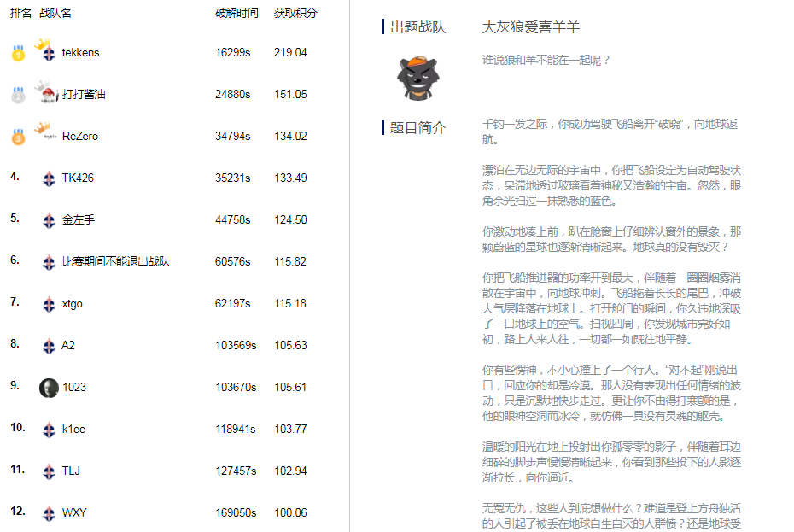Click crack time 103670s
This screenshot has width=794, height=532.
click(x=236, y=387)
